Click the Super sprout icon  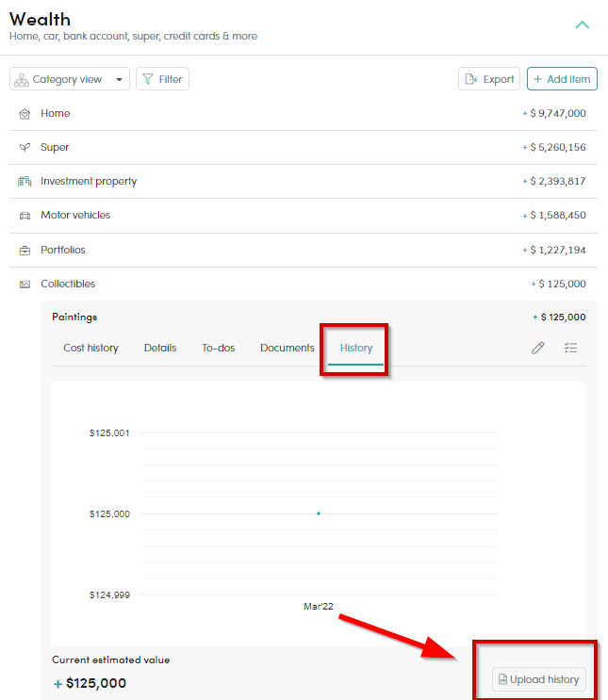25,147
